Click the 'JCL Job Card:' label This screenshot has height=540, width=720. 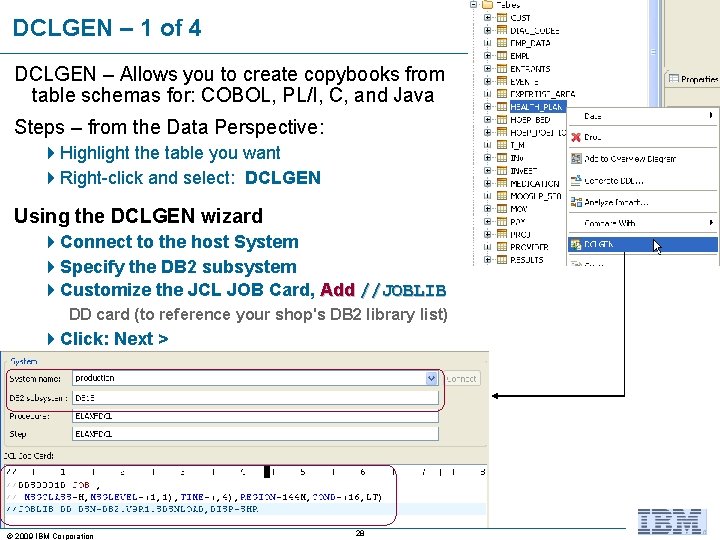click(28, 456)
